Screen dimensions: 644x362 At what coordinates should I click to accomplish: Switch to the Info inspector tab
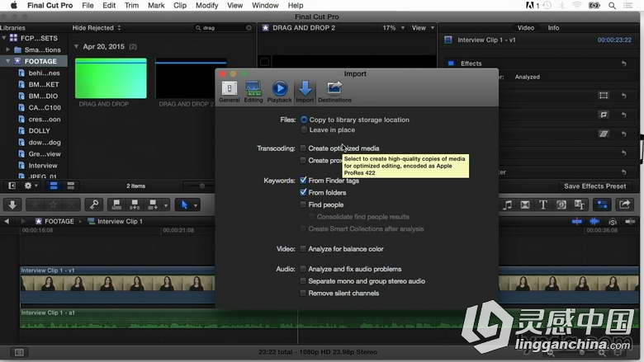pos(553,28)
